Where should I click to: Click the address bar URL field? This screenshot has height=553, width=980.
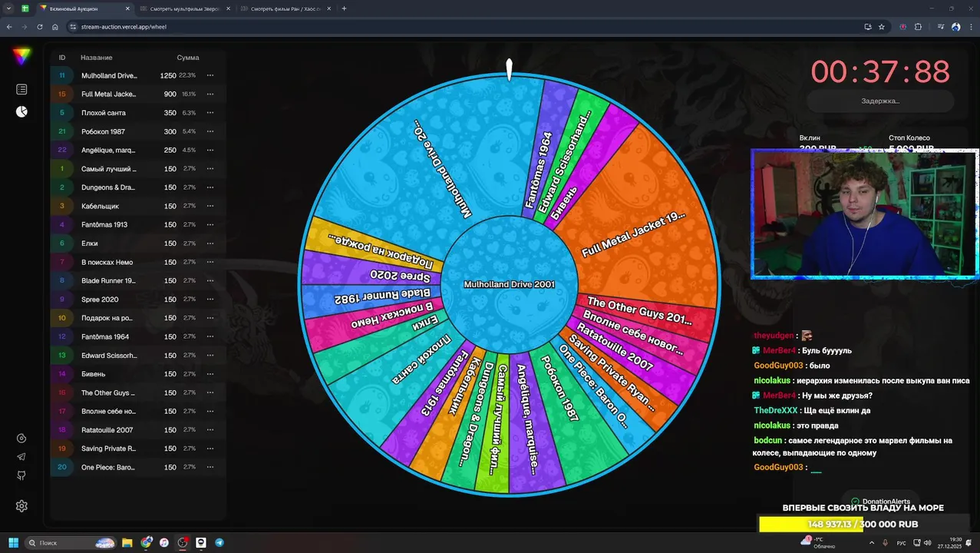click(x=460, y=26)
